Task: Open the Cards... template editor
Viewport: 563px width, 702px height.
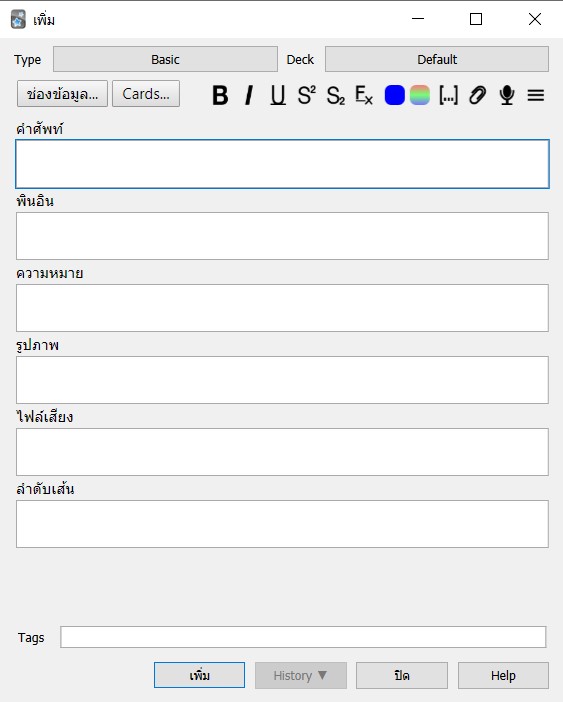Action: click(146, 94)
